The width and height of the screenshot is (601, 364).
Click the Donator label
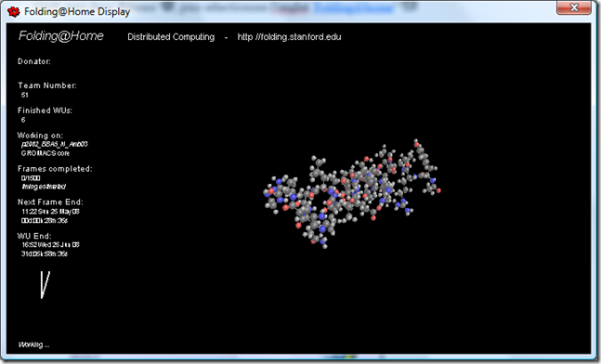click(x=34, y=61)
